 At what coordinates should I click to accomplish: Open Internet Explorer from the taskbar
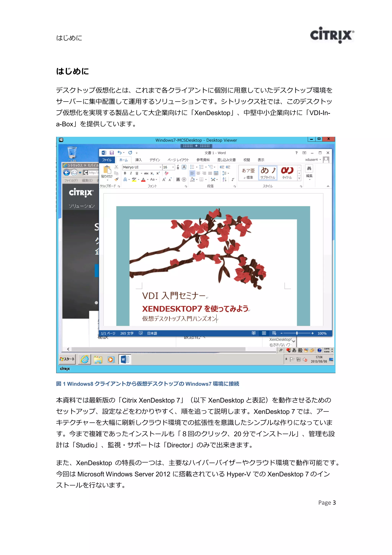tap(85, 359)
